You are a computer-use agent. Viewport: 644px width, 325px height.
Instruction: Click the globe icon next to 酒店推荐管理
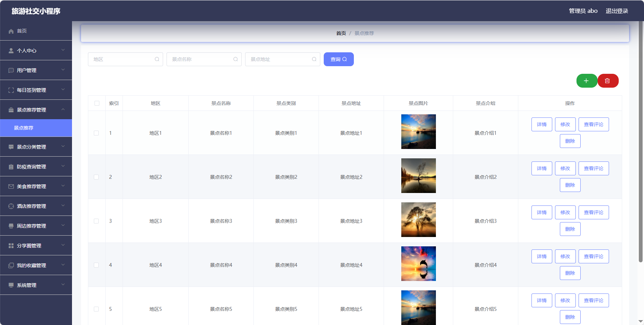[11, 207]
